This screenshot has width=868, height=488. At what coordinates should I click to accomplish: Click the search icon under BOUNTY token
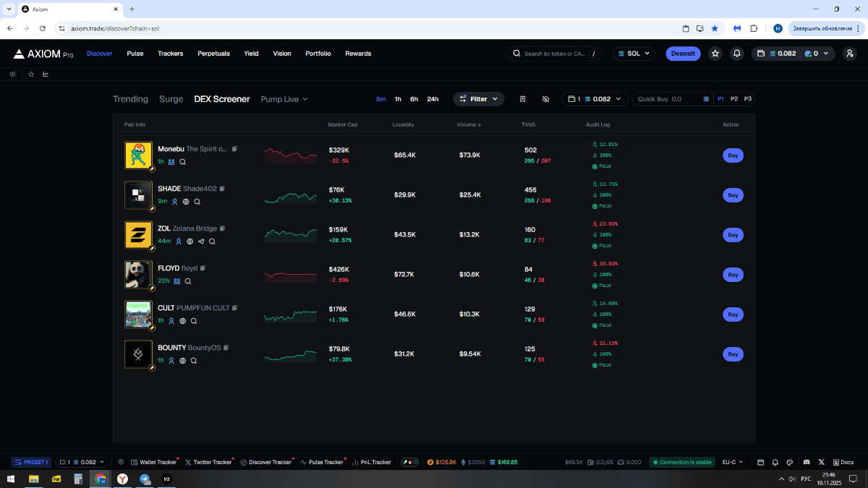[x=194, y=361]
